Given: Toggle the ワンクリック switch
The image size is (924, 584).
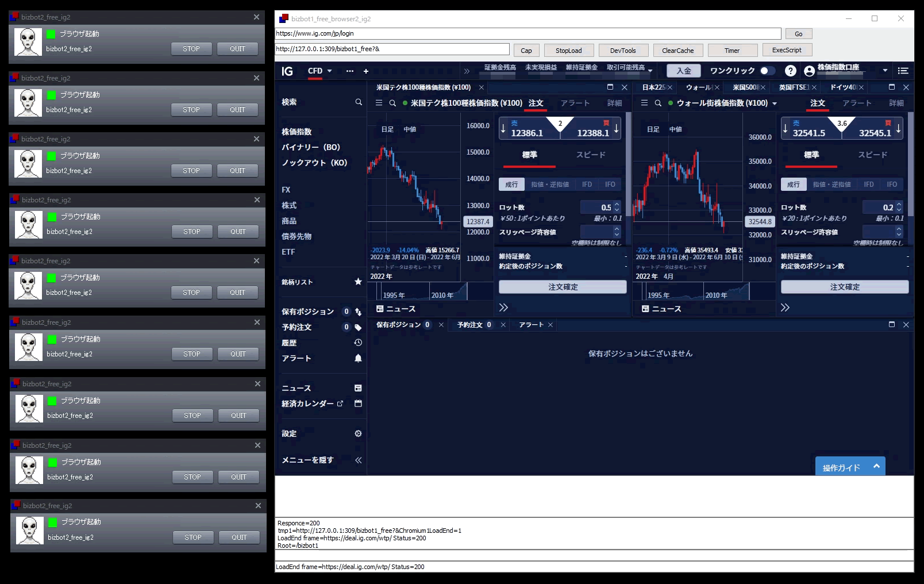Looking at the screenshot, I should point(767,71).
